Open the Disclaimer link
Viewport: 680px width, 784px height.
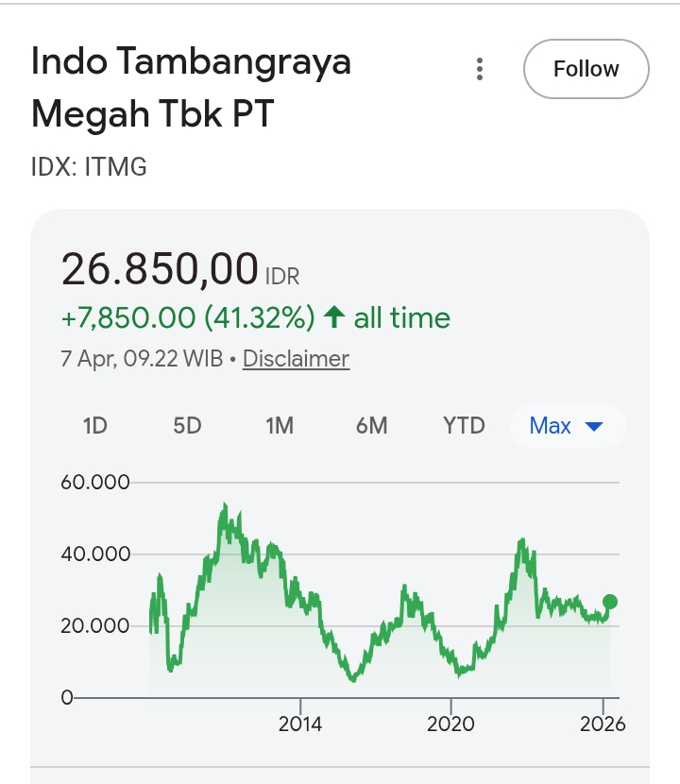pyautogui.click(x=296, y=359)
